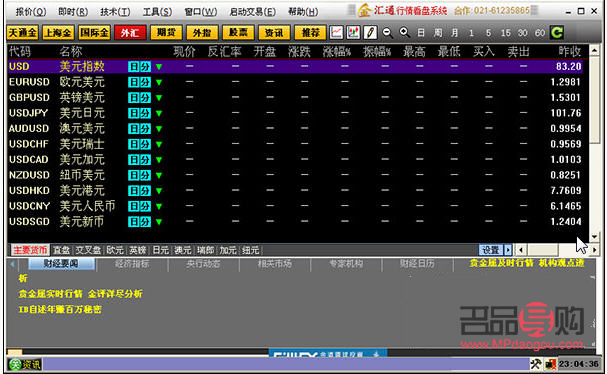Expand the arrow next to 设置 button

(508, 250)
